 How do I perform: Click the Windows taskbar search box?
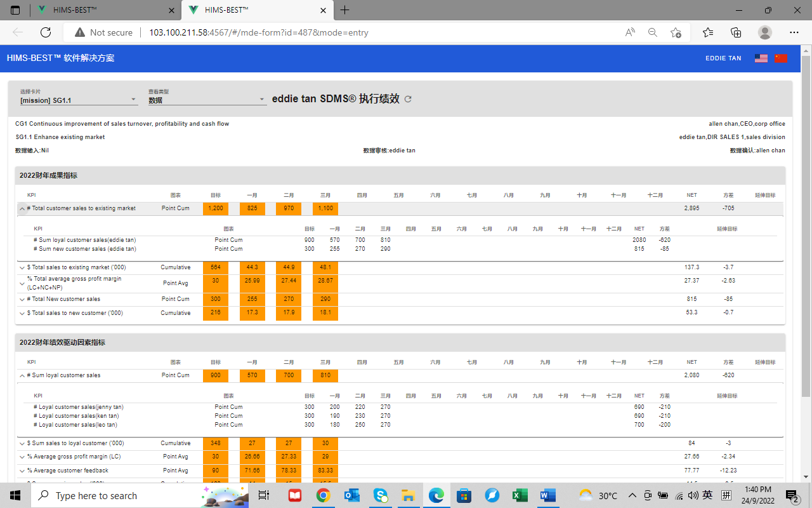tap(121, 495)
